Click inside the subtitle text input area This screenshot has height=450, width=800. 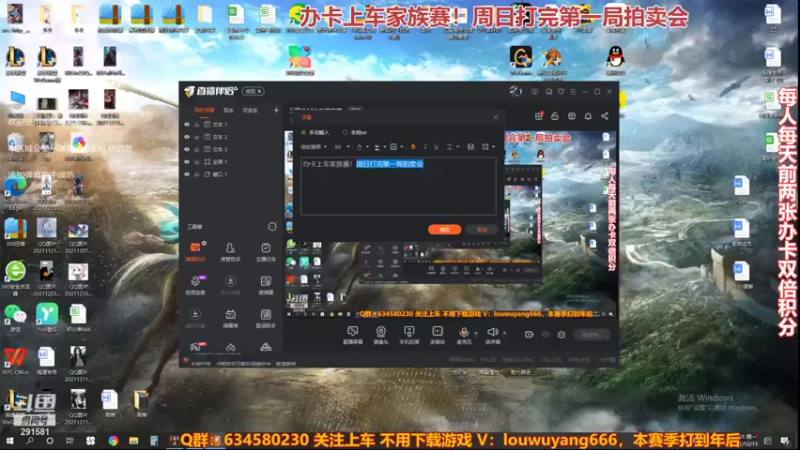click(398, 186)
